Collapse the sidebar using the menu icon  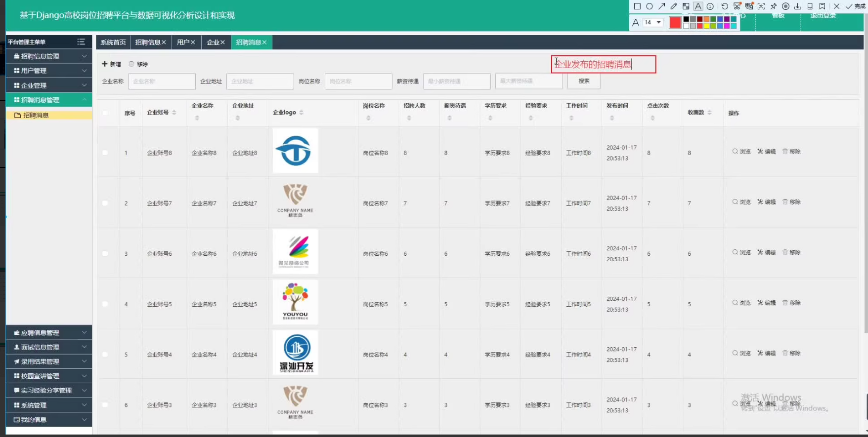[81, 42]
